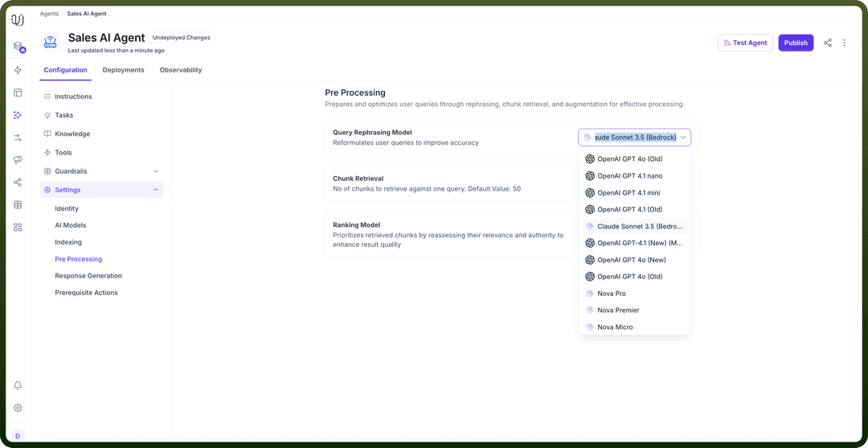Select OpenAI GPT 4.1 nano option
The image size is (868, 448).
(634, 176)
